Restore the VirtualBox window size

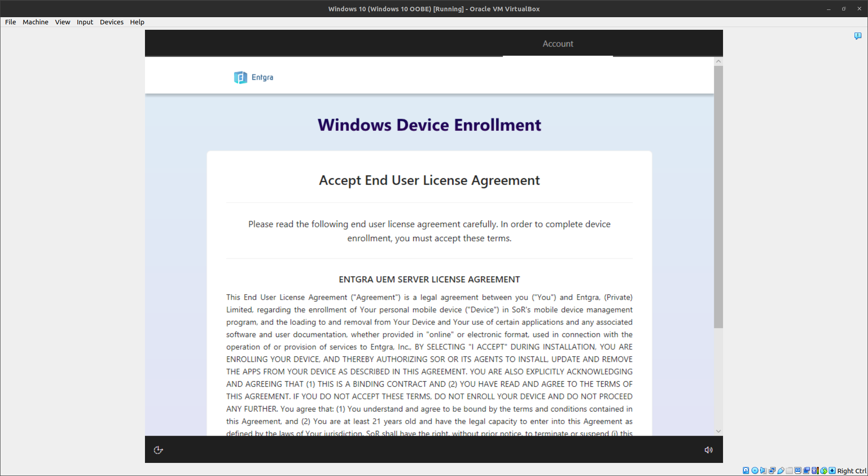(844, 9)
